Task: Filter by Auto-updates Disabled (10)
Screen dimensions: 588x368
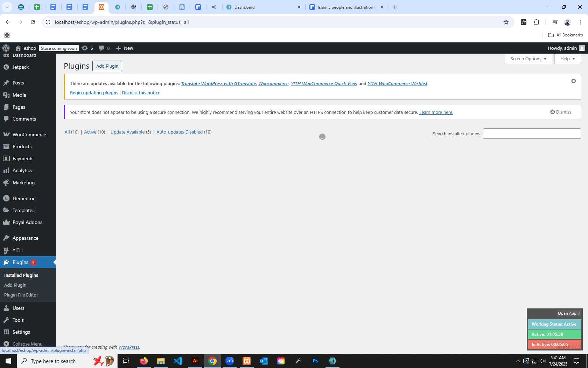Action: click(184, 132)
